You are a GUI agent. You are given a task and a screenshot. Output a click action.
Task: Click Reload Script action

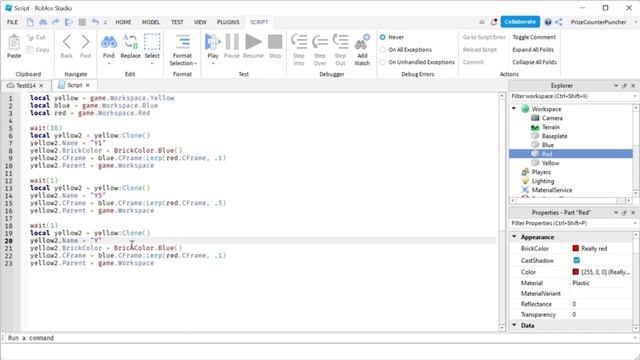pos(480,50)
